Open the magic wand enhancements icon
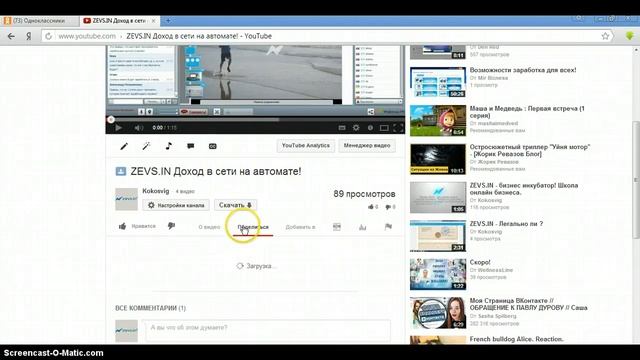640x360 pixels. (x=146, y=146)
